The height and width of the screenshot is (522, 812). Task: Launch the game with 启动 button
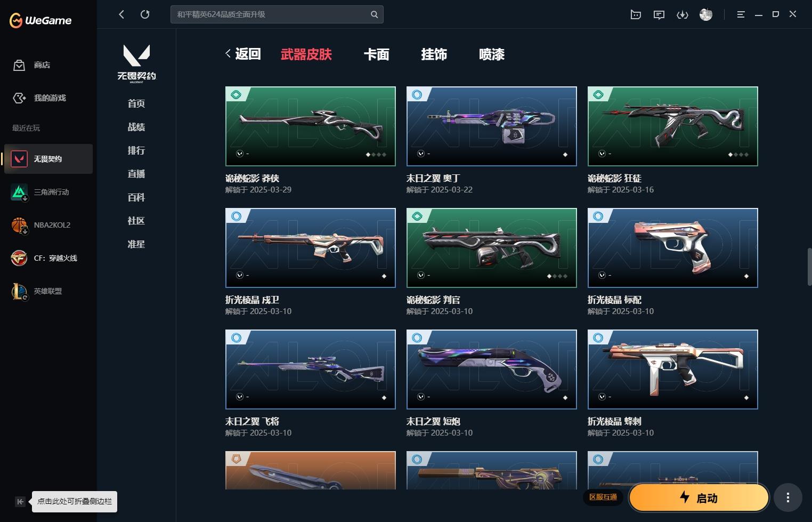tap(699, 498)
